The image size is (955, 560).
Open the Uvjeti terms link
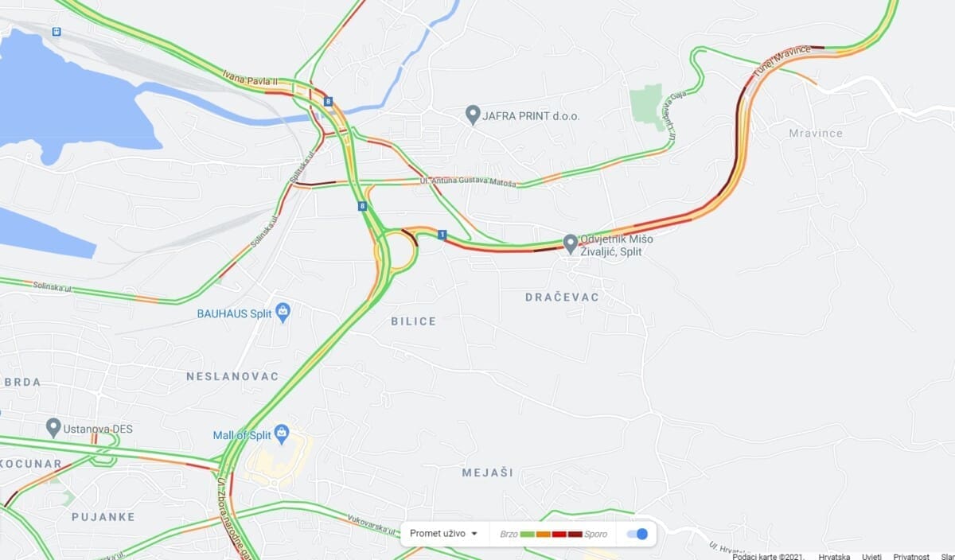click(871, 556)
